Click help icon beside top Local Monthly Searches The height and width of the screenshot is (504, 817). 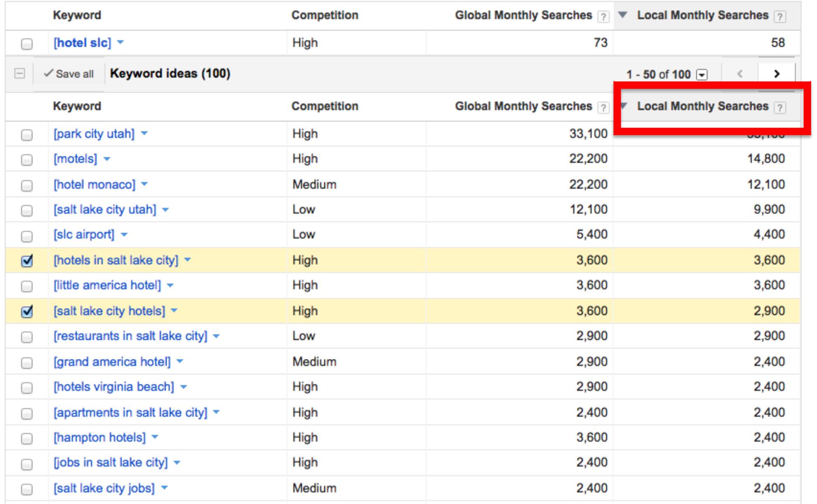[779, 17]
